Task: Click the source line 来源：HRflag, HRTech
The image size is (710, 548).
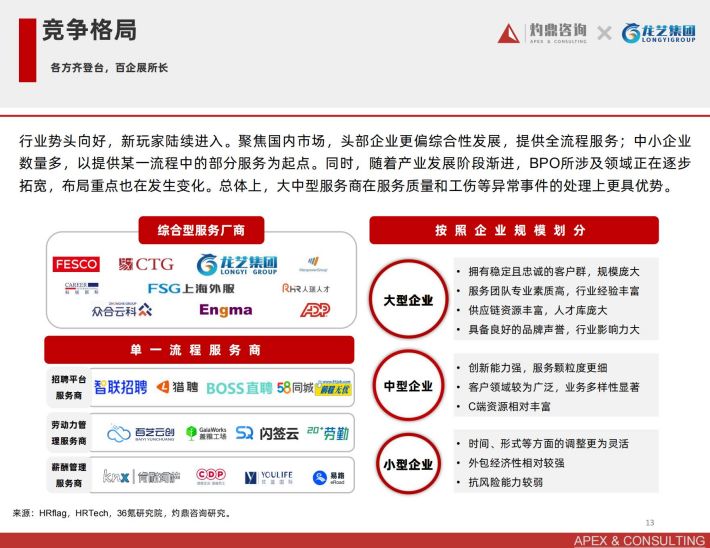Action: 122,513
